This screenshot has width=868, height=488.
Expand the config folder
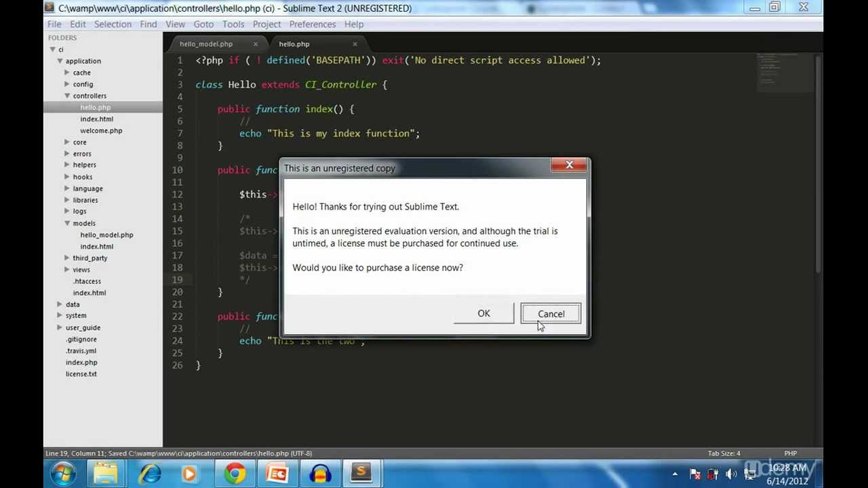pyautogui.click(x=67, y=84)
